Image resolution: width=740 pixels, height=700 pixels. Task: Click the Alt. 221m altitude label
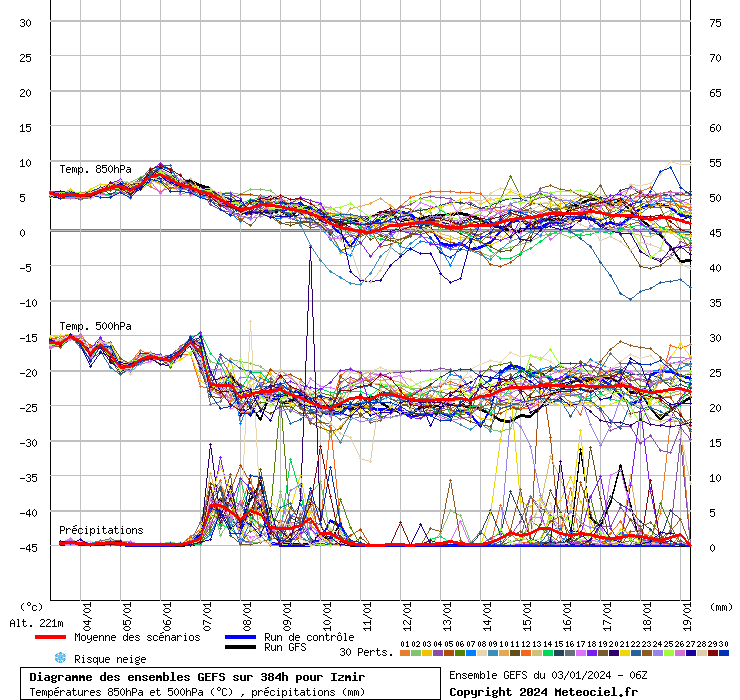click(36, 623)
